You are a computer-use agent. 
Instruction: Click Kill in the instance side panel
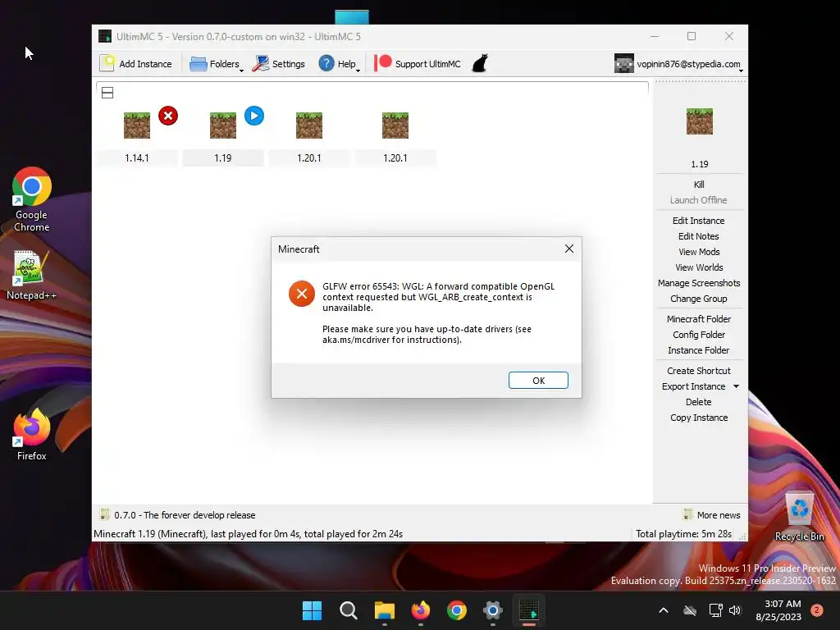coord(699,185)
